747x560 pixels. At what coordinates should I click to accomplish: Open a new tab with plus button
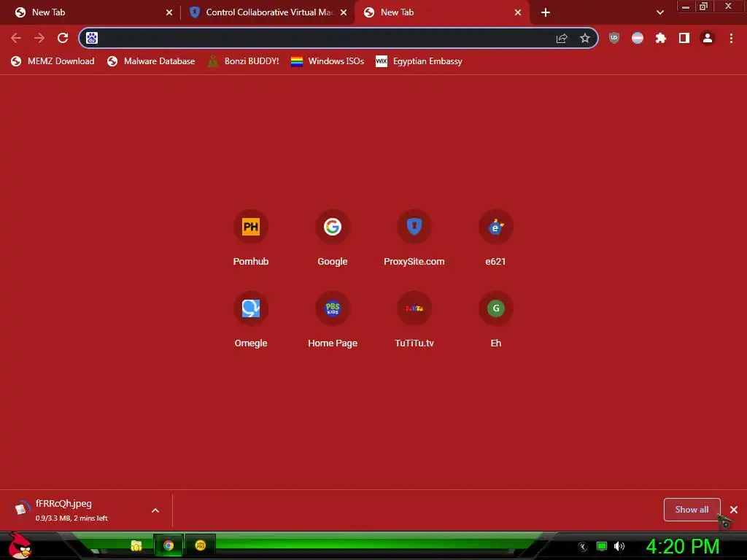coord(546,12)
